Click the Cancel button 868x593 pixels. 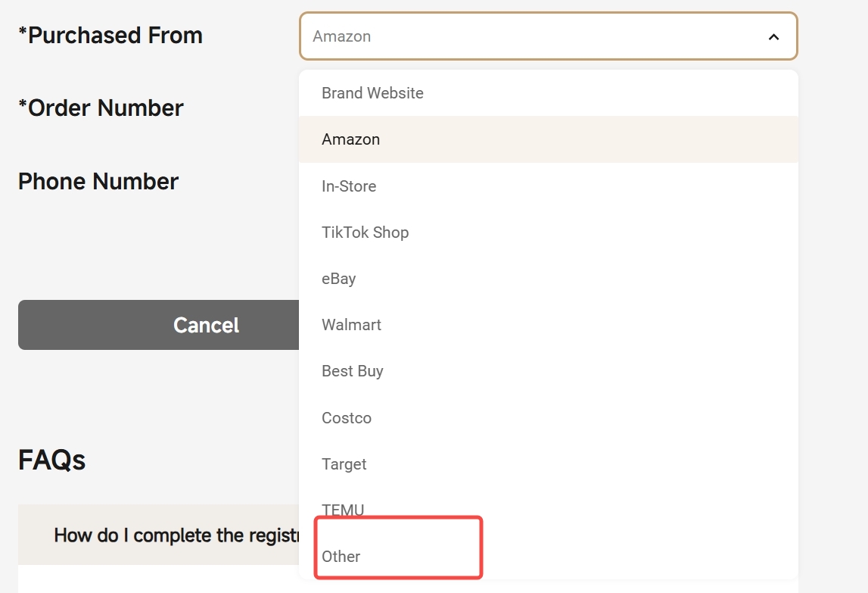pos(158,325)
